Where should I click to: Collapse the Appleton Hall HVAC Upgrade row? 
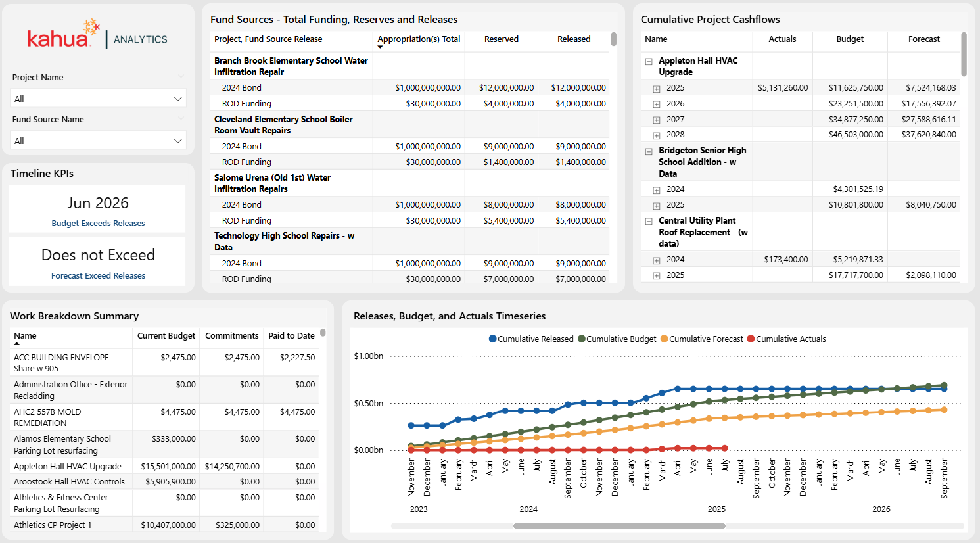click(649, 61)
